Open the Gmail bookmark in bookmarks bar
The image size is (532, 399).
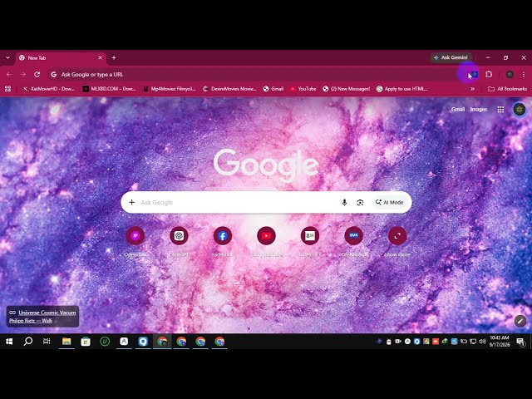(273, 89)
